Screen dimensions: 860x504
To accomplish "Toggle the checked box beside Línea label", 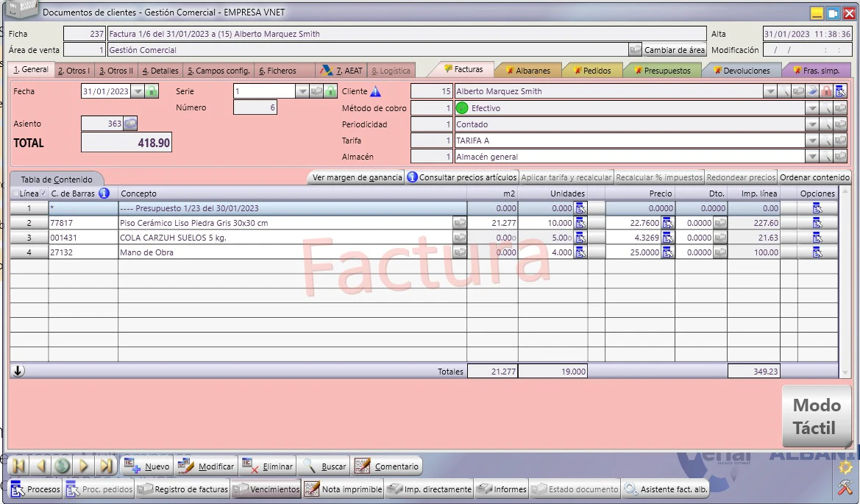I will (43, 193).
